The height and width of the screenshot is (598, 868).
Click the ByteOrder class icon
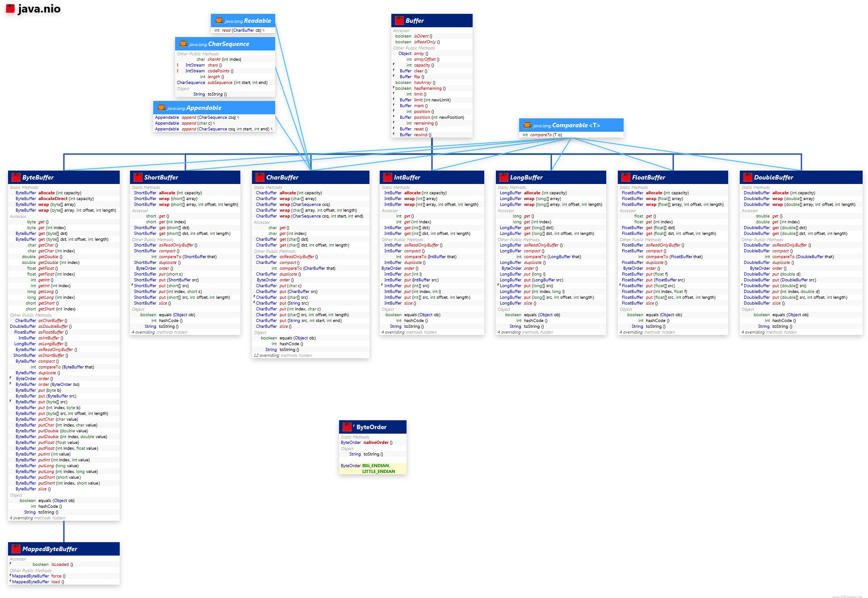pyautogui.click(x=347, y=427)
